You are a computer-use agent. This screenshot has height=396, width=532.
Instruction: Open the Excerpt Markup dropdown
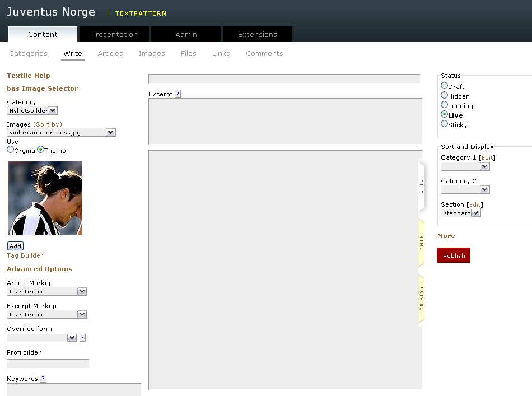pyautogui.click(x=47, y=314)
